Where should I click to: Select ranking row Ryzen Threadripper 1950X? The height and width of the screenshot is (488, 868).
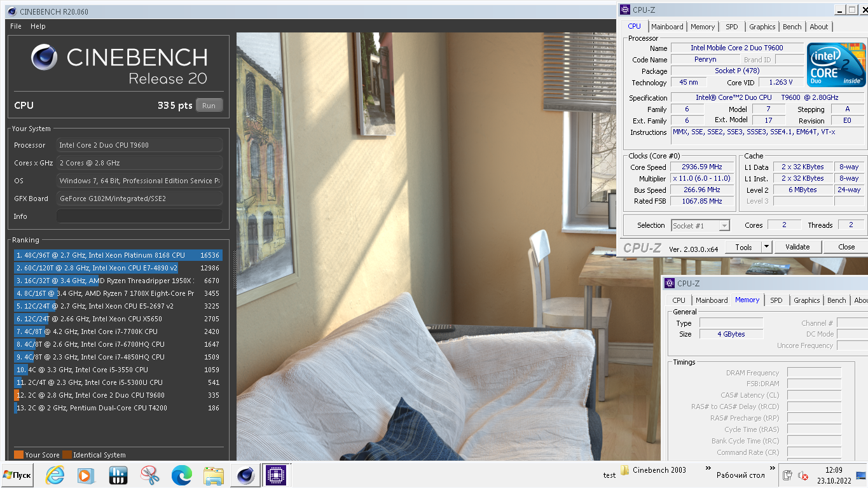118,281
